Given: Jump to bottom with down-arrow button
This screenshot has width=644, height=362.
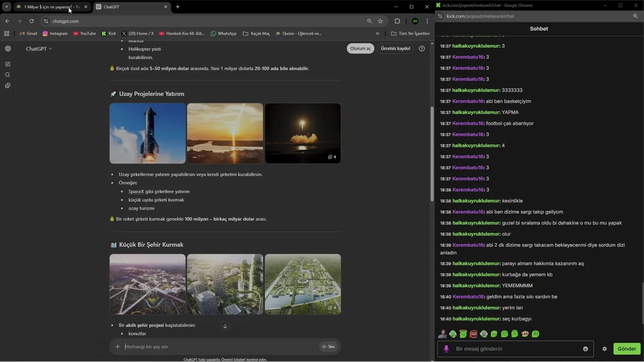Looking at the screenshot, I should click(x=225, y=326).
